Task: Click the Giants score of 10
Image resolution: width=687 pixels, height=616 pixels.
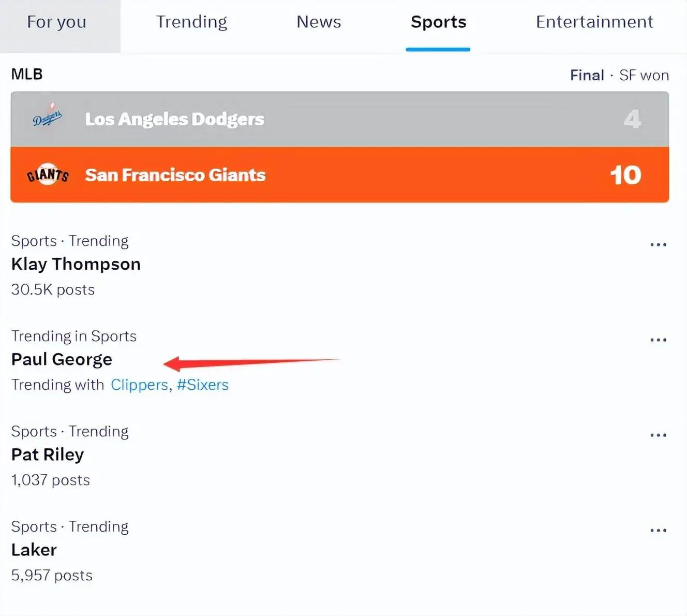Action: point(626,175)
